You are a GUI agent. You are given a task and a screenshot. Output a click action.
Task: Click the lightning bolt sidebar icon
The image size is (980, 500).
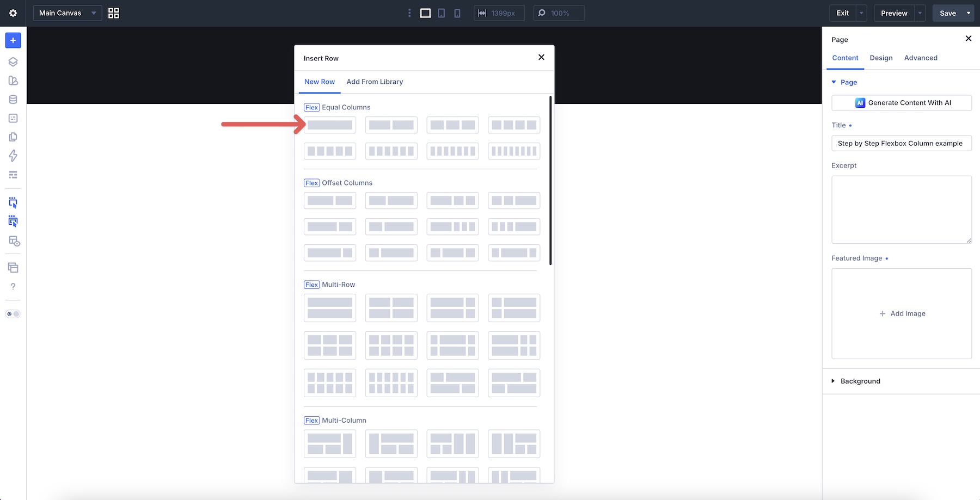[13, 156]
